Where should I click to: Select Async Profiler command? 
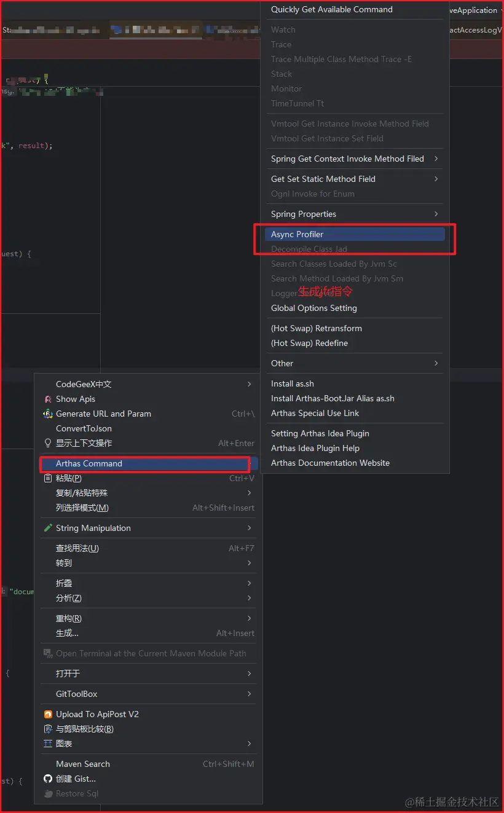click(x=355, y=234)
